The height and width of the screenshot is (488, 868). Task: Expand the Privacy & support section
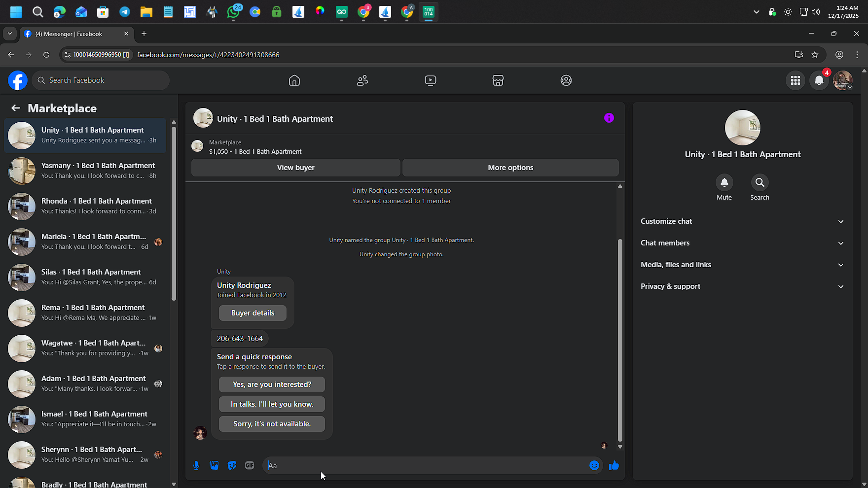[x=743, y=286]
